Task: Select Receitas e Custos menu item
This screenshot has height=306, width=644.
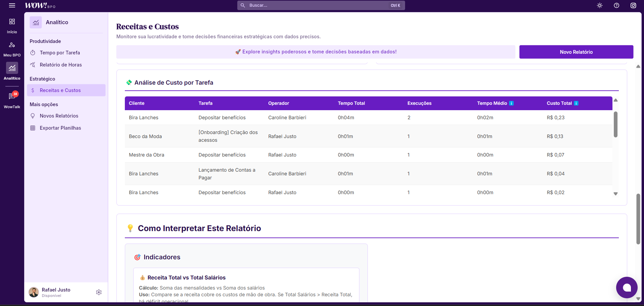Action: [x=60, y=90]
